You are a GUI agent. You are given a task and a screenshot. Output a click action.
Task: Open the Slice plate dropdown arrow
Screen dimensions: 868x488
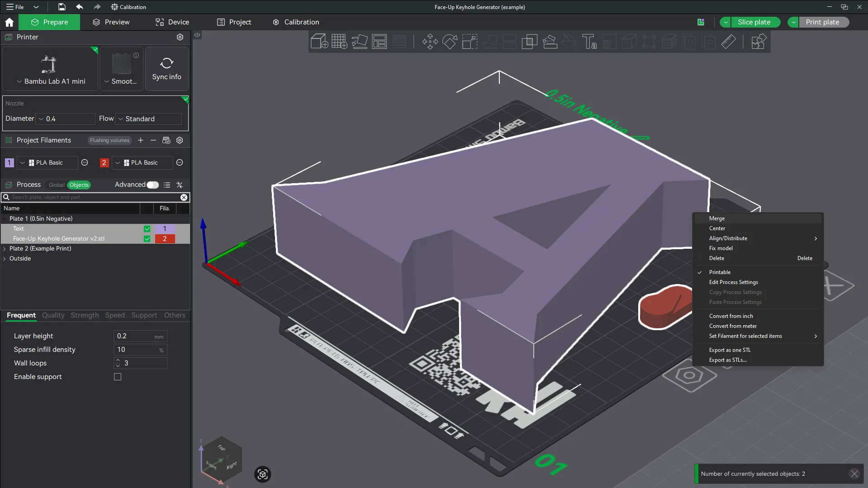point(726,22)
